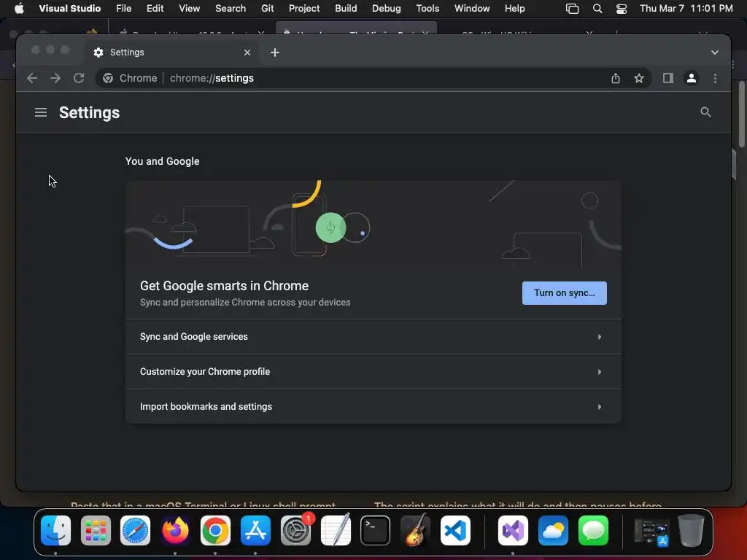Open TextEdit from the Dock
This screenshot has height=560, width=747.
pos(336,530)
